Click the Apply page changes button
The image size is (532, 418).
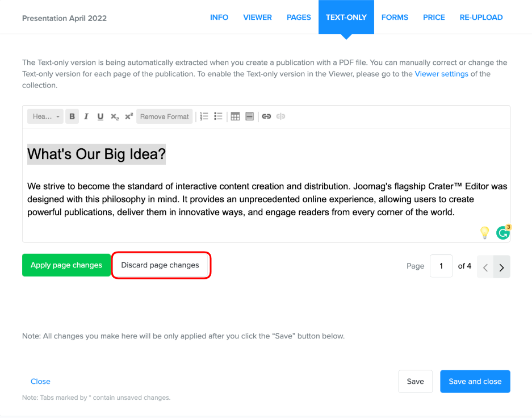pos(66,265)
